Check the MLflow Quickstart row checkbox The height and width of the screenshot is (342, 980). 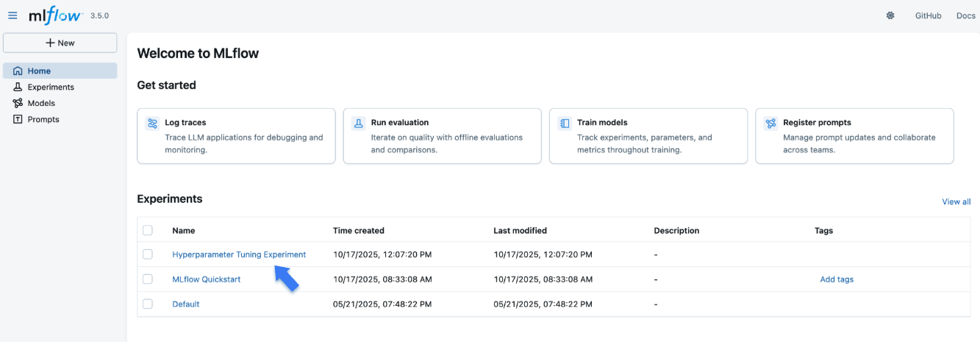coord(148,279)
